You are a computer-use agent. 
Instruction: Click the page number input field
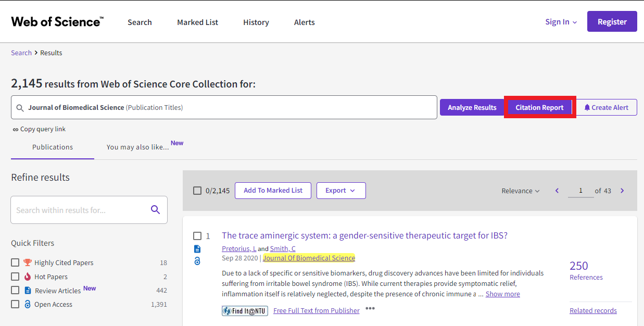pyautogui.click(x=580, y=191)
